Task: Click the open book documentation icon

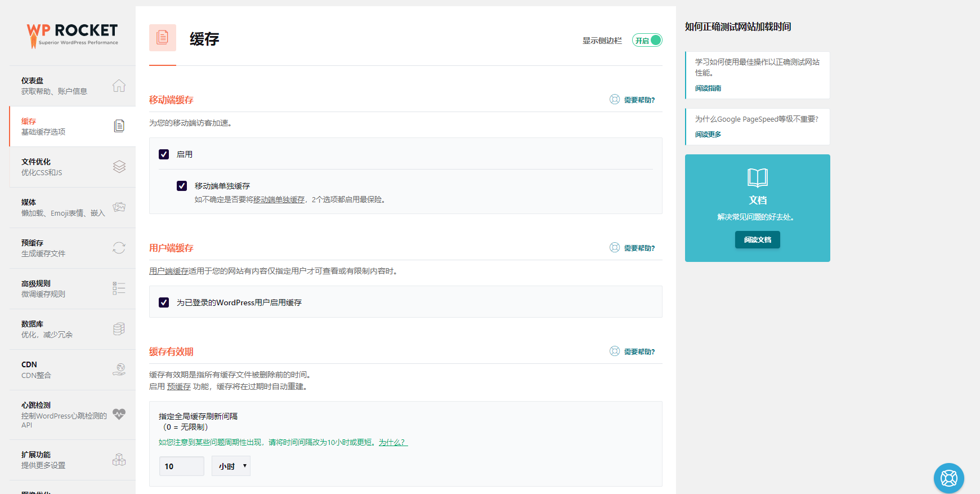Action: (758, 177)
